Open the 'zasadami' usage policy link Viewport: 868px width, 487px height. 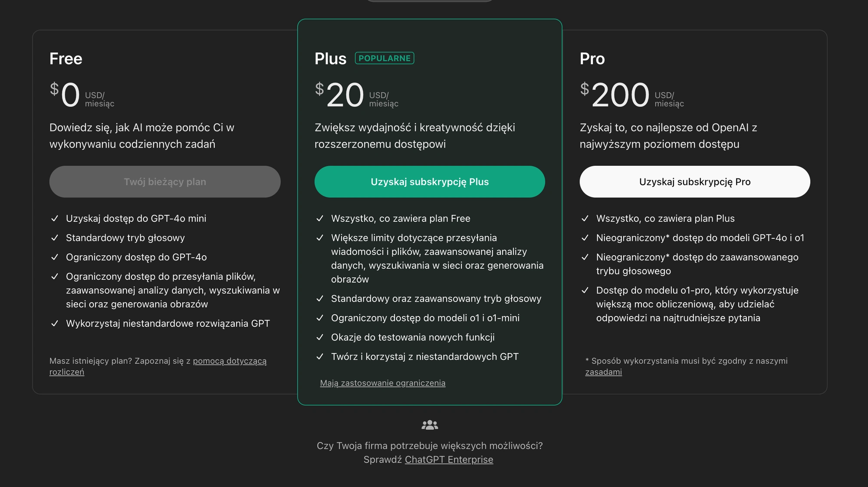coord(603,372)
